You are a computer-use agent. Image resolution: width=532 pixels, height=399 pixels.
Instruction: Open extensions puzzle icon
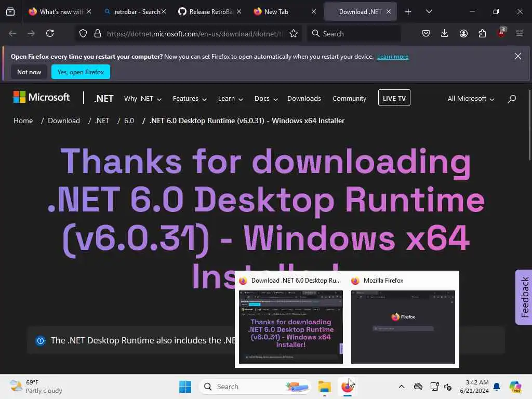[482, 33]
